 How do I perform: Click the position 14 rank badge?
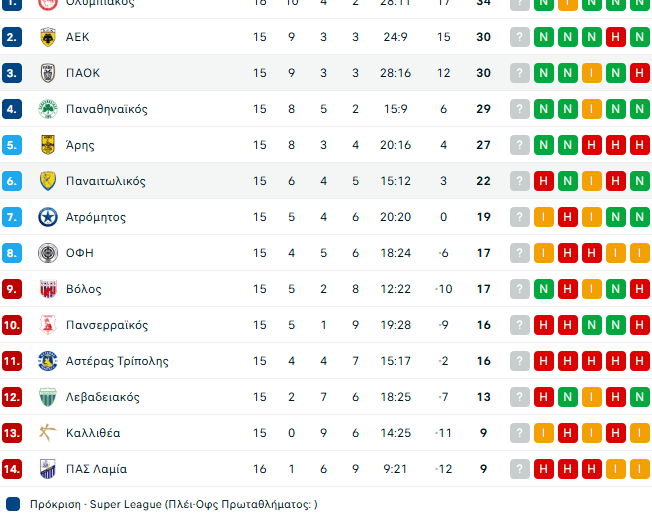(12, 469)
